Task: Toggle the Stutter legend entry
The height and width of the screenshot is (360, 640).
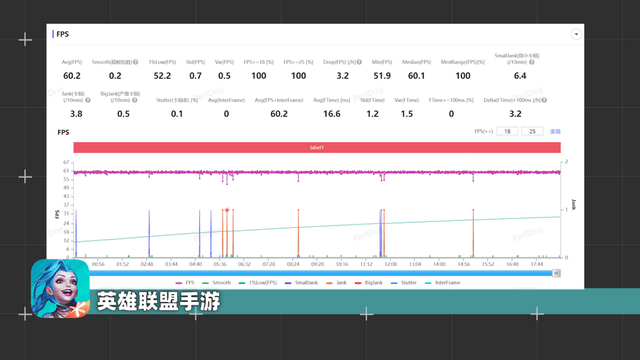Action: 404,282
